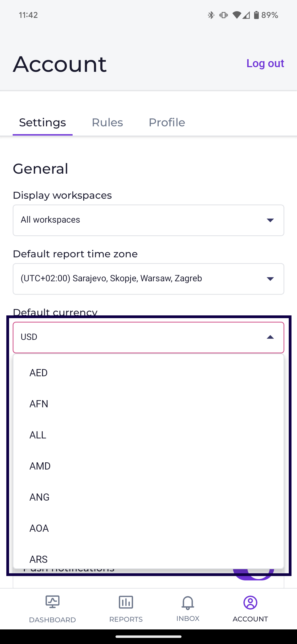
Task: Switch to the Profile tab
Action: [x=167, y=122]
